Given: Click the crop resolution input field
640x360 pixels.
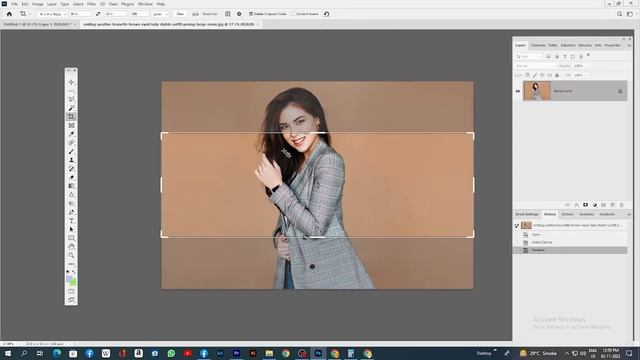Looking at the screenshot, I should pyautogui.click(x=139, y=14).
